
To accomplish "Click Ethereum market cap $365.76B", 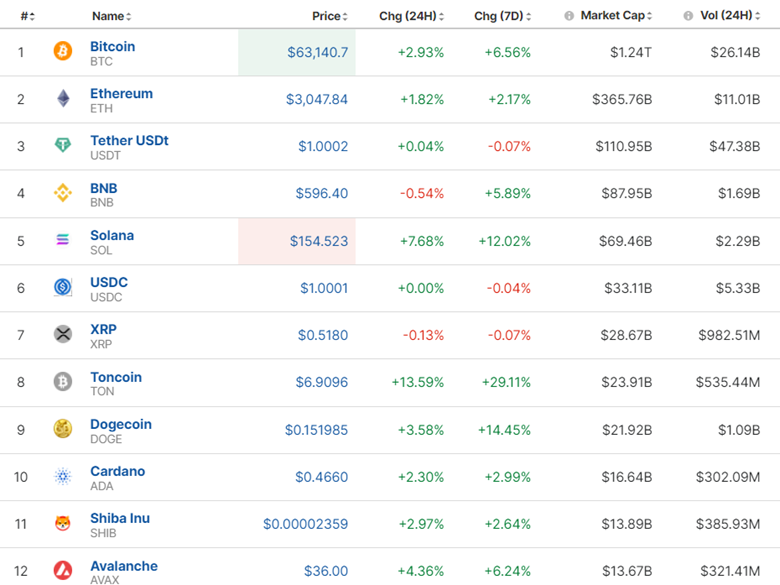I will click(622, 99).
